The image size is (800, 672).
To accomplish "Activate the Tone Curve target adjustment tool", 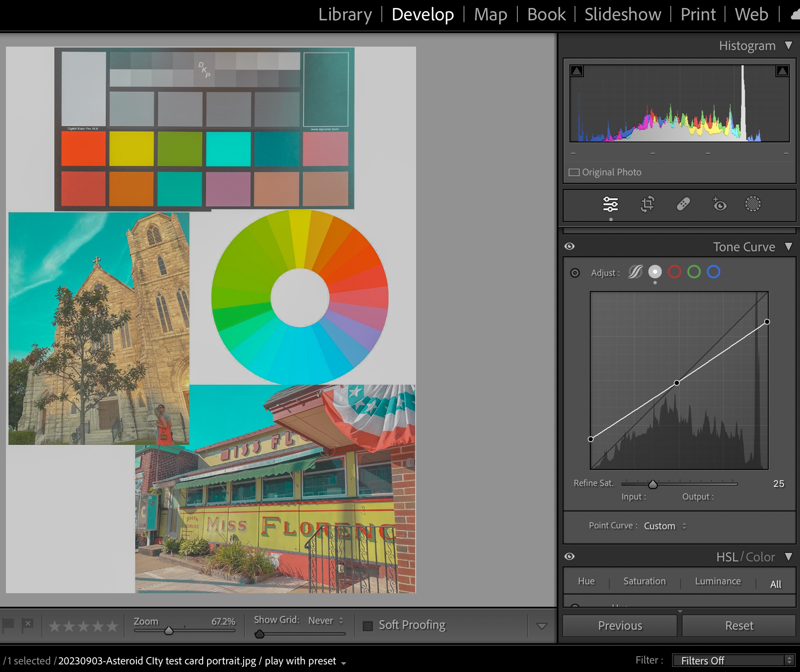I will click(575, 273).
